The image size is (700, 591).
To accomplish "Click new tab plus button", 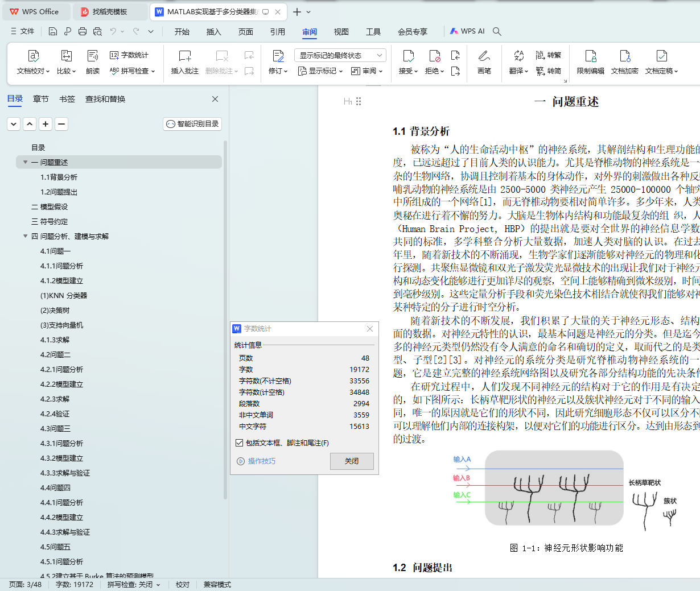I will 297,11.
